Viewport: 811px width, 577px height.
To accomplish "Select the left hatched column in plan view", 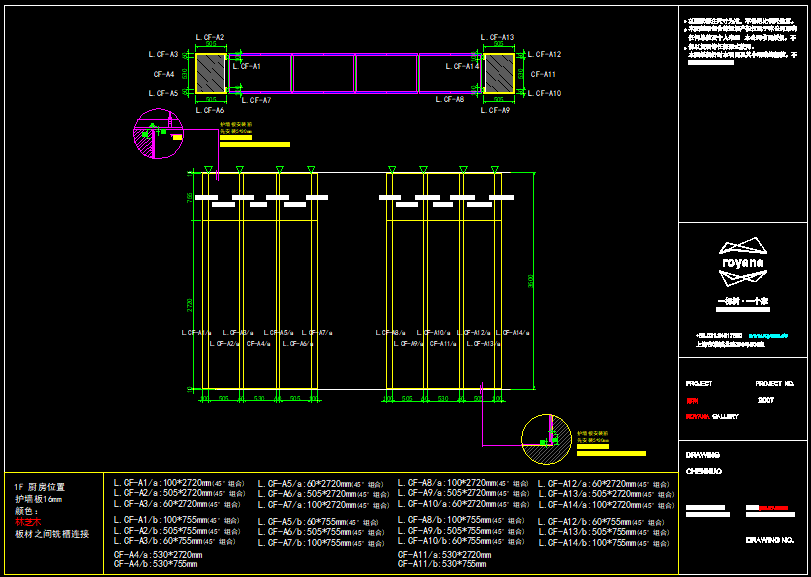I will pyautogui.click(x=210, y=73).
